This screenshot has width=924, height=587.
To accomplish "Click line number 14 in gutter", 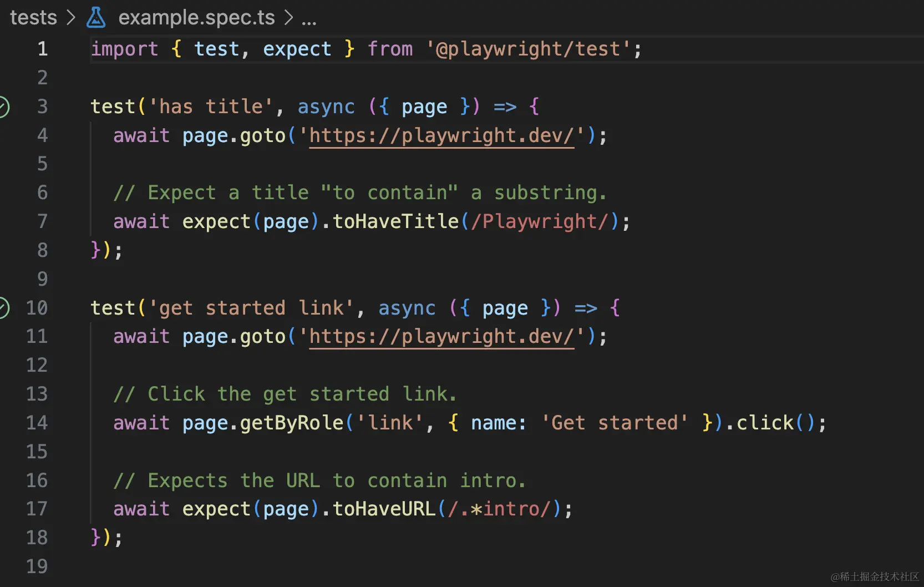I will 37,423.
